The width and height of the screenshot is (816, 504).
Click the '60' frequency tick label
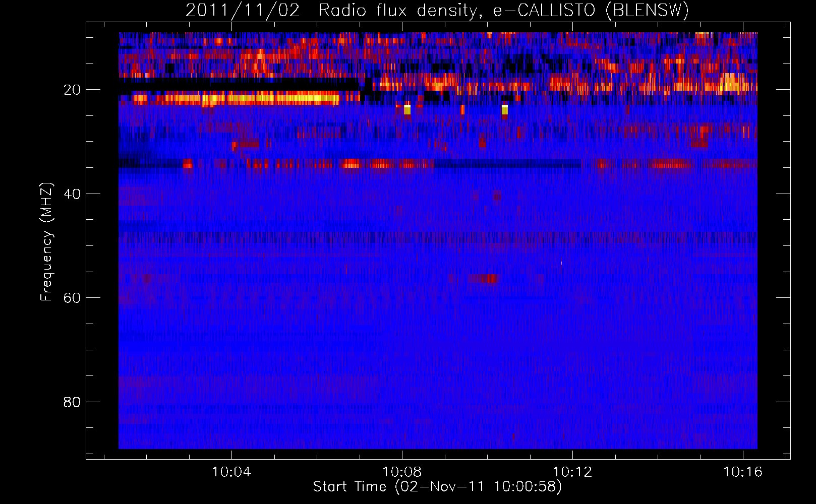(x=72, y=298)
